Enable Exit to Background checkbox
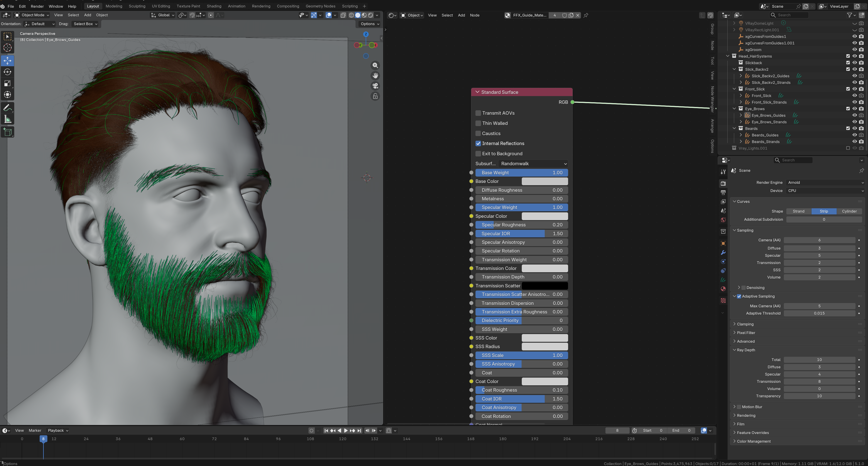Image resolution: width=868 pixels, height=466 pixels. click(x=478, y=153)
